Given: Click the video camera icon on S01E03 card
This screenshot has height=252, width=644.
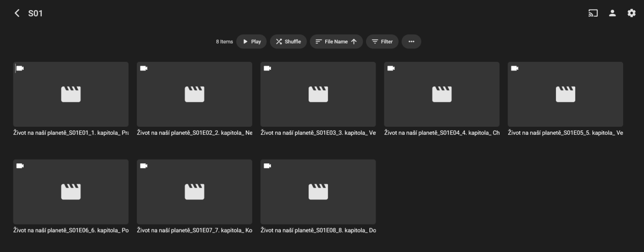Looking at the screenshot, I should click(x=267, y=68).
